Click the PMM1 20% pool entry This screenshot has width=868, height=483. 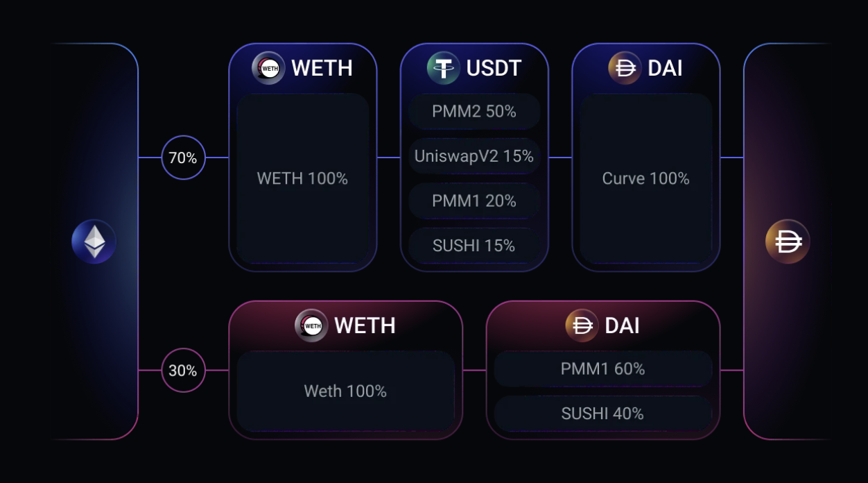[x=474, y=201]
